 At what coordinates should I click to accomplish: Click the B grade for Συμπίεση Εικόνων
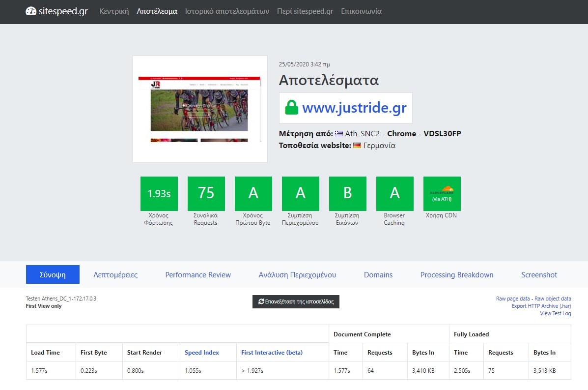(348, 194)
